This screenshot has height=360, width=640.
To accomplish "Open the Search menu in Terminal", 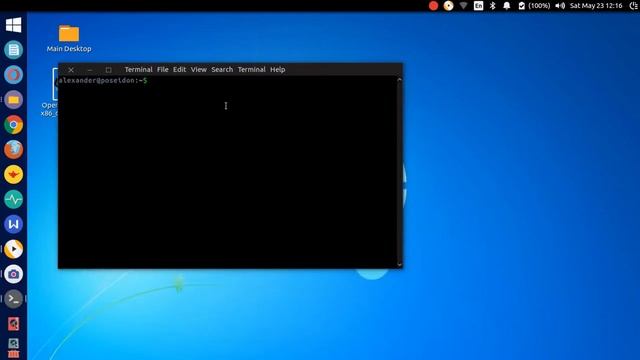I will 222,69.
